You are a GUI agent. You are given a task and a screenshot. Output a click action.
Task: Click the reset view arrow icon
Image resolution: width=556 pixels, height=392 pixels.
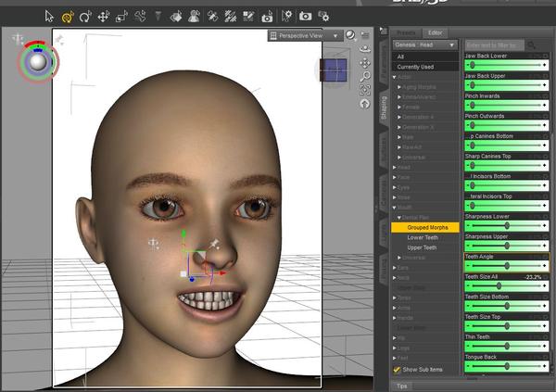tap(365, 103)
